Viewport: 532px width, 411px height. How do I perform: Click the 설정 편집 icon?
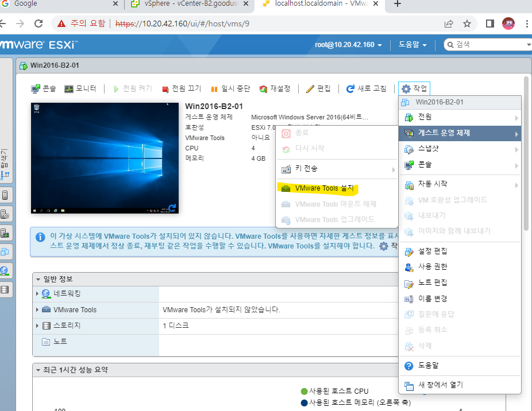(x=409, y=252)
